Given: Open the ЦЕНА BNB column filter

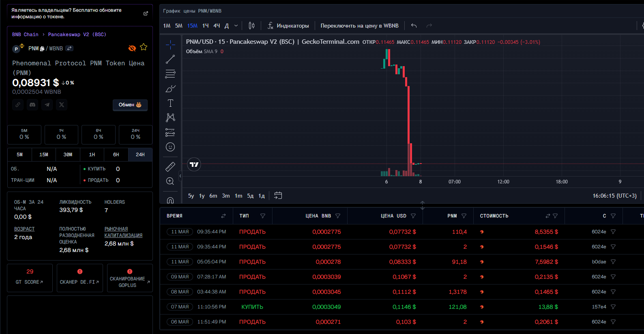Looking at the screenshot, I should (338, 216).
